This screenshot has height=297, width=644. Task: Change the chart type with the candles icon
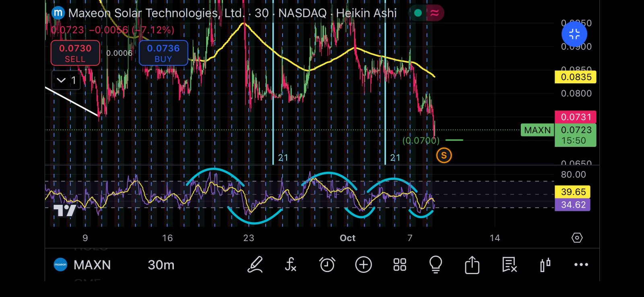point(545,265)
